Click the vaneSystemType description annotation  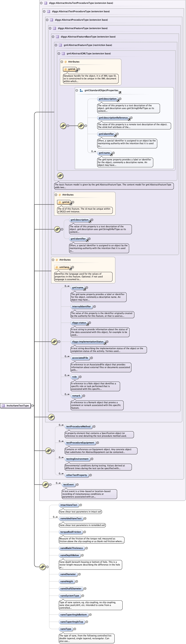pyautogui.click(x=91, y=605)
